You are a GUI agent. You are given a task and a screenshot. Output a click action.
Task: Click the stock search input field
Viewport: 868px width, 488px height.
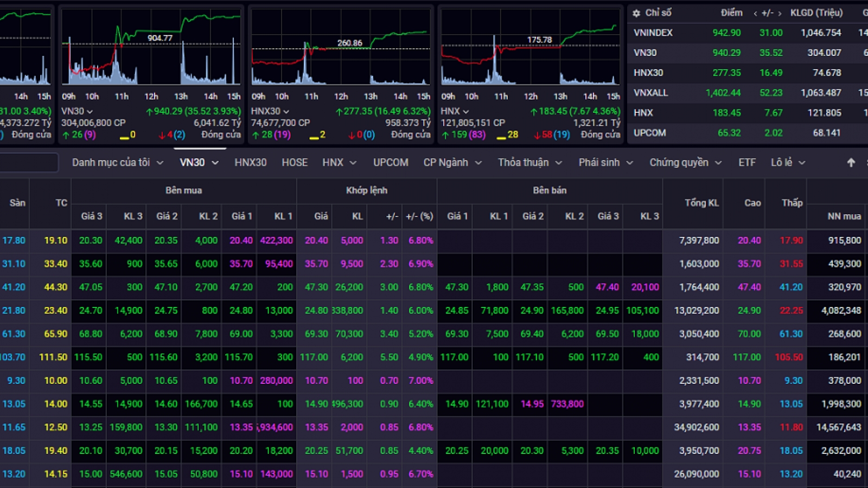[x=28, y=163]
